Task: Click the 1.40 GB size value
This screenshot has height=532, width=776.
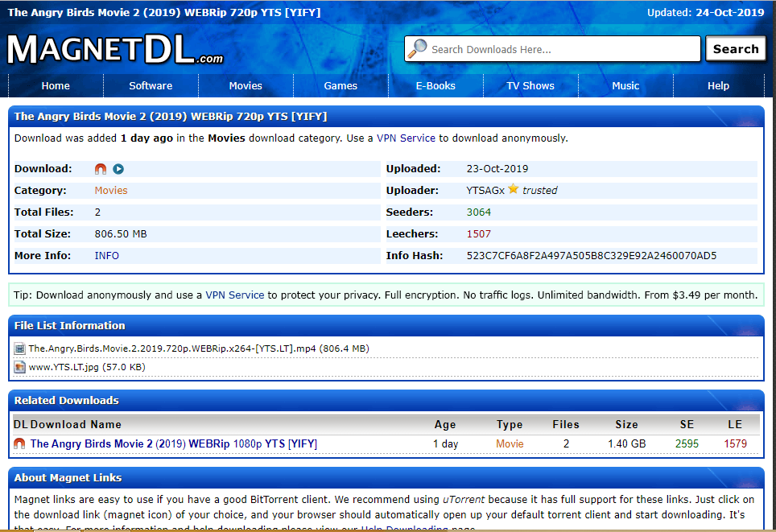Action: point(627,444)
